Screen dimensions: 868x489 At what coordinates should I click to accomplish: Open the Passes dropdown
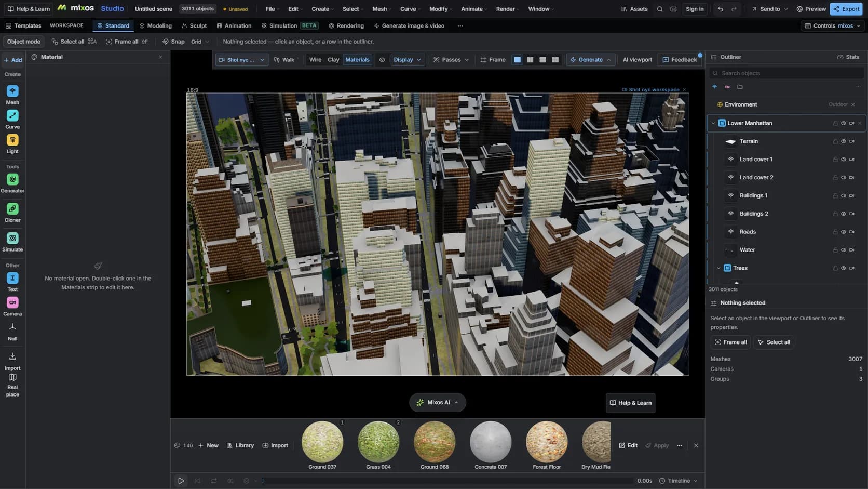tap(451, 60)
